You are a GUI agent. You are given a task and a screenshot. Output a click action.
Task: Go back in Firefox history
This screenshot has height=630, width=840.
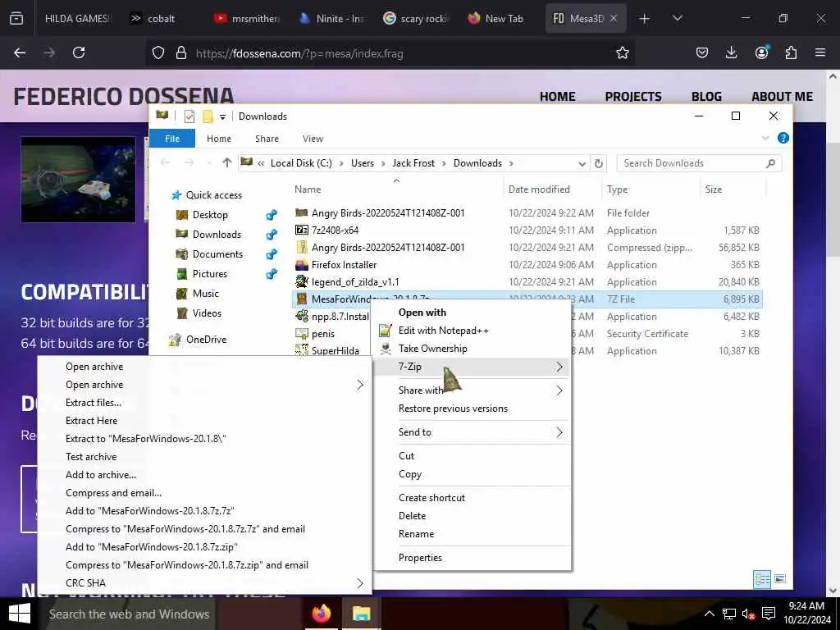[x=20, y=52]
